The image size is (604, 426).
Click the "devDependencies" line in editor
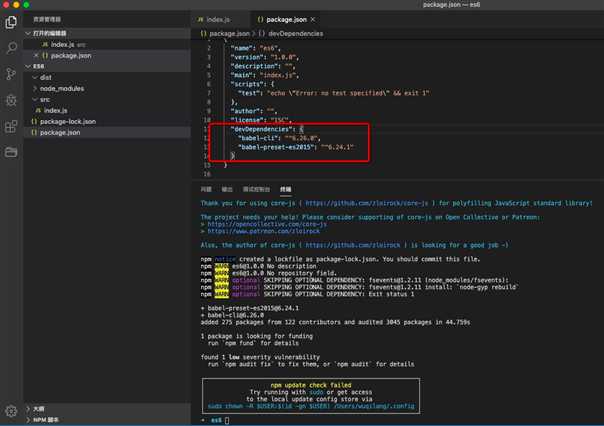pyautogui.click(x=267, y=129)
